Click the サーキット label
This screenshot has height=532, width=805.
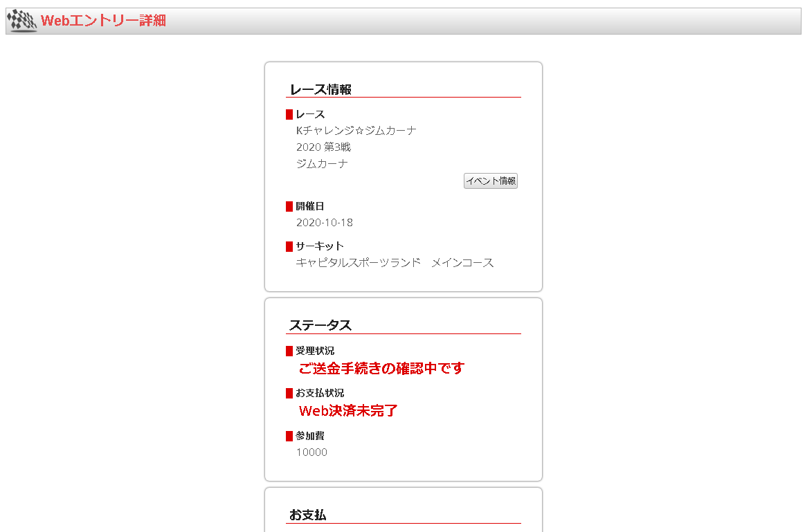(x=319, y=246)
